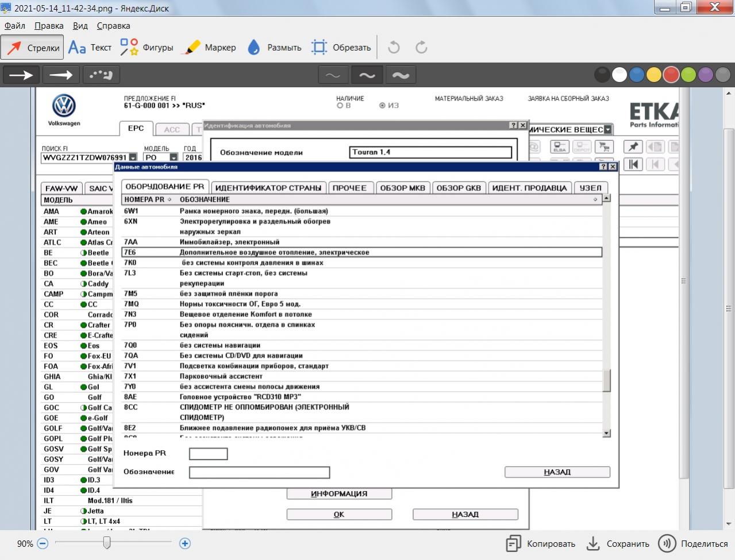The width and height of the screenshot is (735, 560).
Task: Open the Справка menu
Action: (x=113, y=26)
